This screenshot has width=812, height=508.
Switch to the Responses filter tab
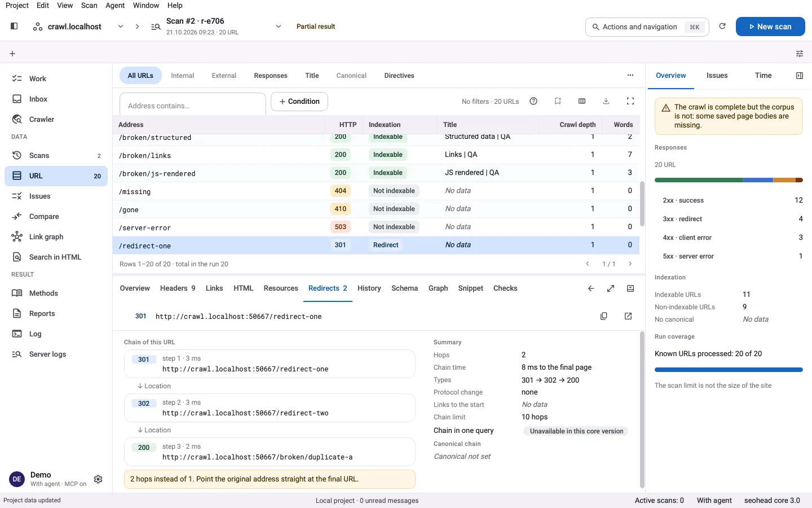271,76
